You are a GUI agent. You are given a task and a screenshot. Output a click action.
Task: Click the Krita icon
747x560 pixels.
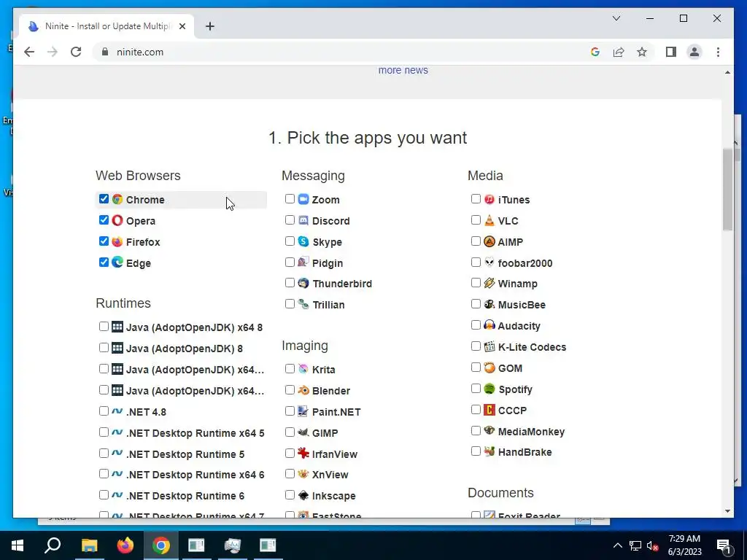click(x=303, y=369)
